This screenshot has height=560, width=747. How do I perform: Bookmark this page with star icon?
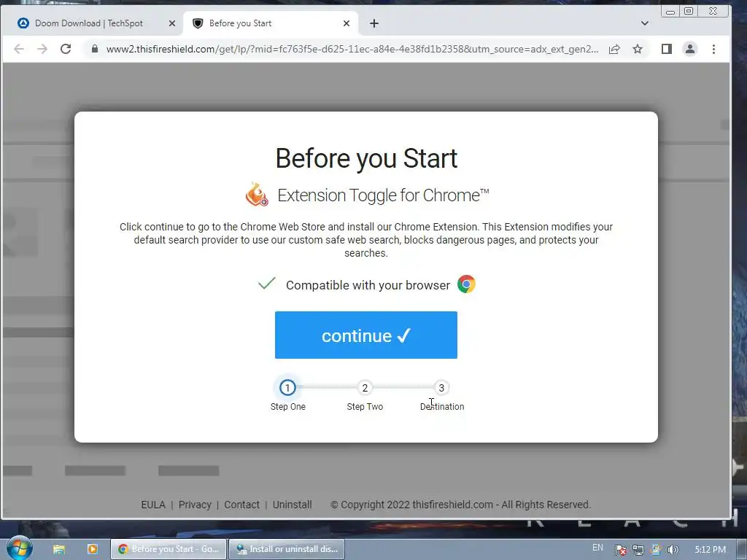638,49
